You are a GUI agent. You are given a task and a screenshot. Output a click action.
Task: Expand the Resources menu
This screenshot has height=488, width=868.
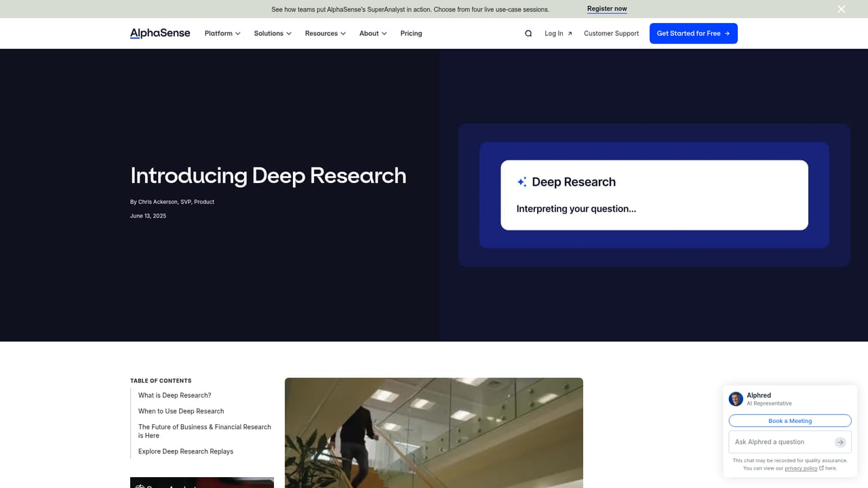[325, 33]
